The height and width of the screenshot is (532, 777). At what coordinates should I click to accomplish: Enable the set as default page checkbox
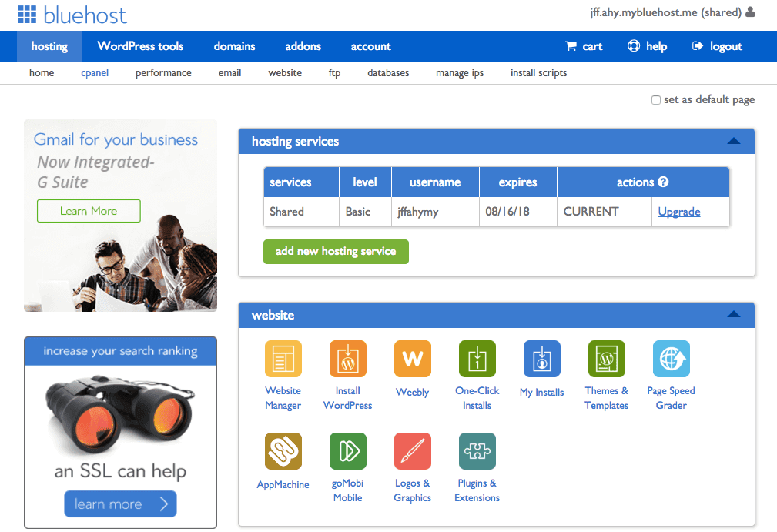click(x=656, y=100)
